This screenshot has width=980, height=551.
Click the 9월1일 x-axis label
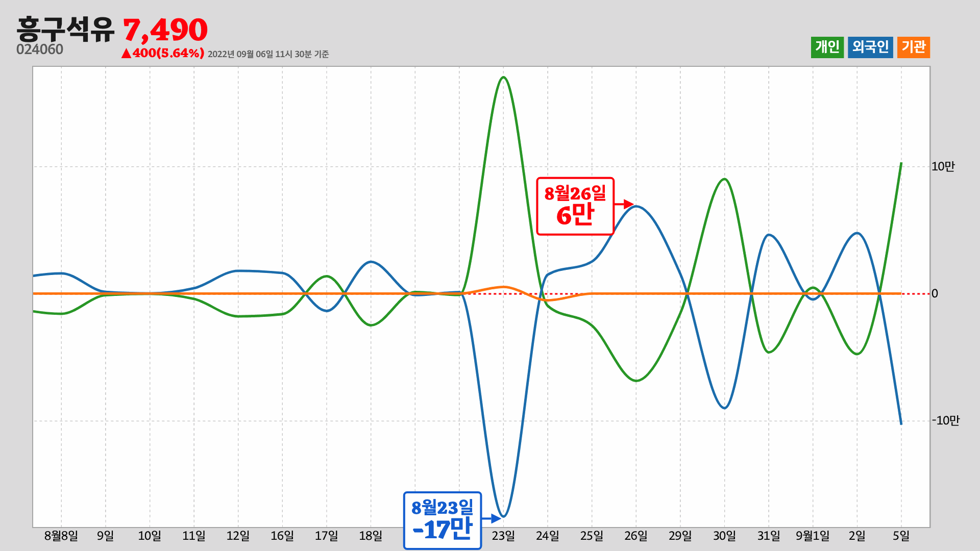pos(813,536)
